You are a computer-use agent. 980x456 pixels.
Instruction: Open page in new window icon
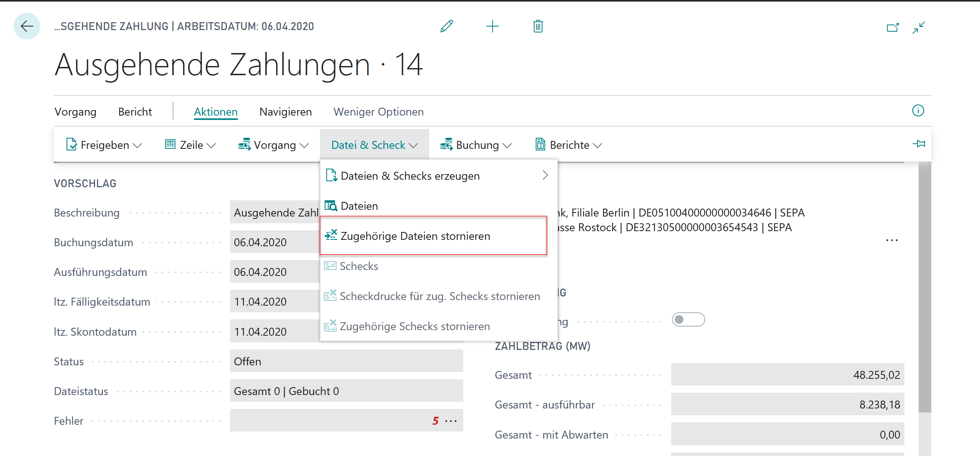tap(892, 27)
